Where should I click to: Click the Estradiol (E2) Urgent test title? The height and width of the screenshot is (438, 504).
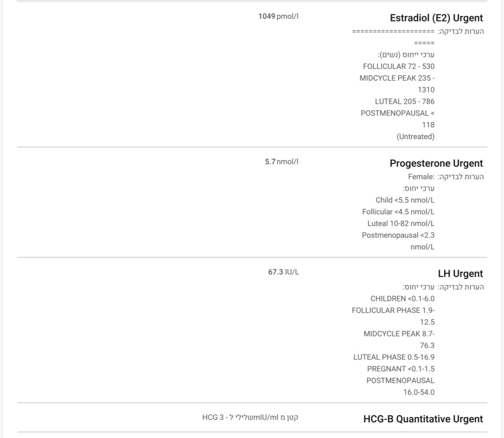pos(436,18)
